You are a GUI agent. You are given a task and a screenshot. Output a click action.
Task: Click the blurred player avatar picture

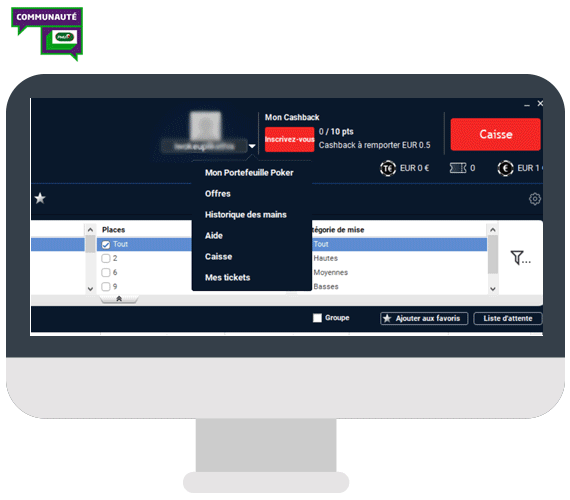point(205,126)
